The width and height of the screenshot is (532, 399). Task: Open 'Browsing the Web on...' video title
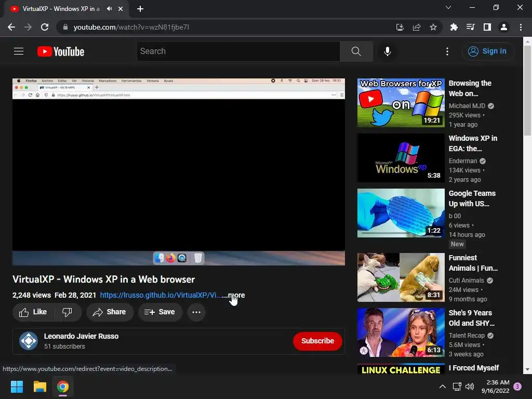click(x=470, y=88)
